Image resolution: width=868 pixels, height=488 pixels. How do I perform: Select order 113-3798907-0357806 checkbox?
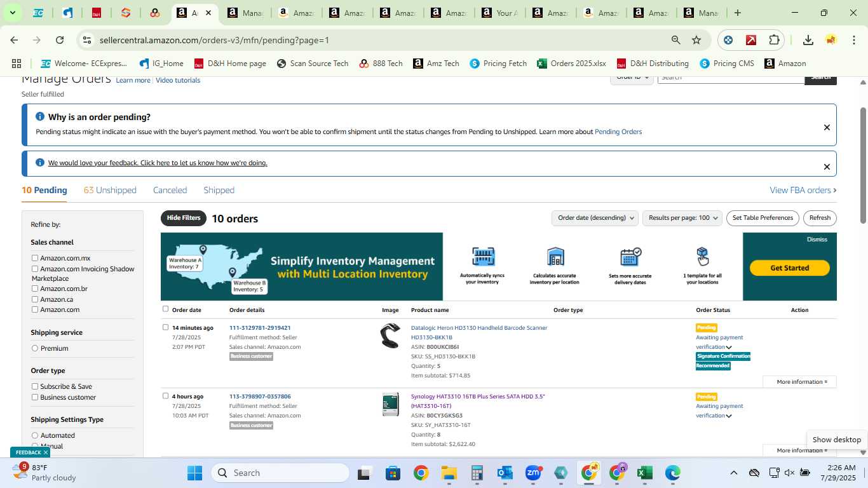tap(166, 396)
